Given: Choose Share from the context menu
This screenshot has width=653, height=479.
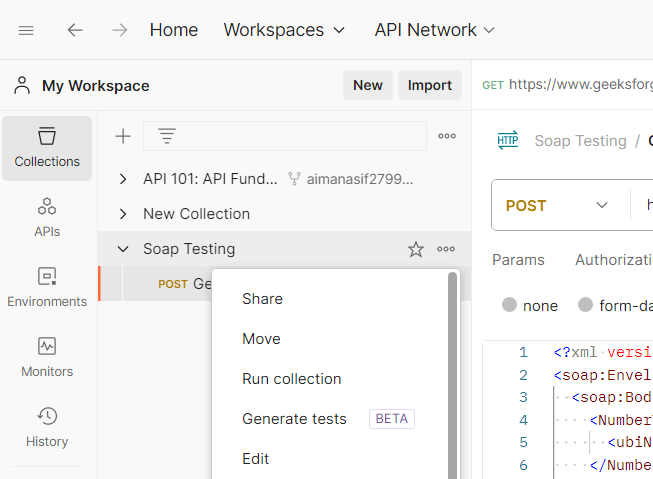Looking at the screenshot, I should coord(262,299).
